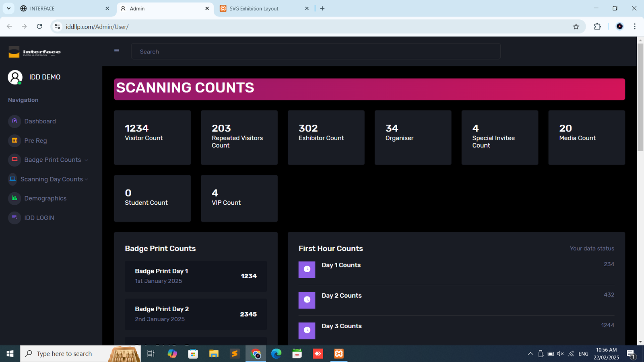Click the hamburger menu icon beside search

pyautogui.click(x=117, y=51)
